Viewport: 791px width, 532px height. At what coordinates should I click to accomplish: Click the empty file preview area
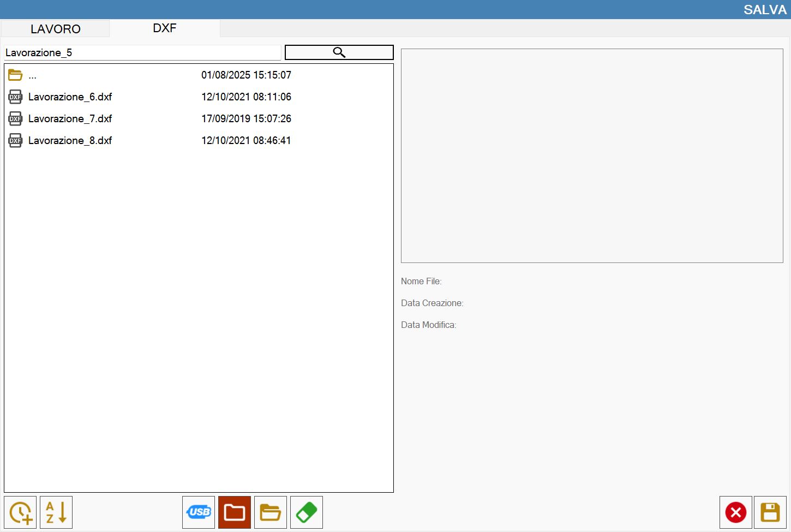point(592,156)
